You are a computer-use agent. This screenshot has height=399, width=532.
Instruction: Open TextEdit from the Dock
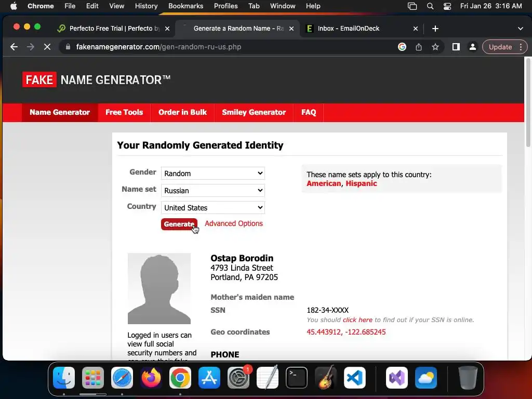[x=268, y=378]
